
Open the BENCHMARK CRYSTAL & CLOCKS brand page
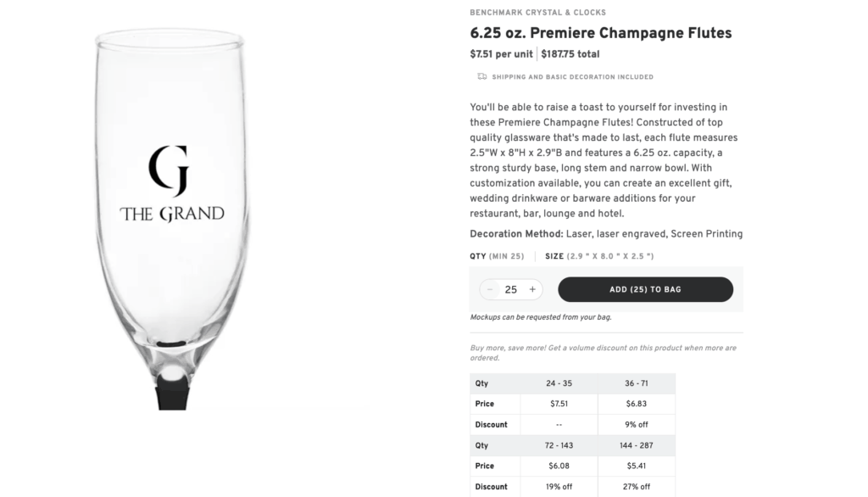[x=537, y=12]
